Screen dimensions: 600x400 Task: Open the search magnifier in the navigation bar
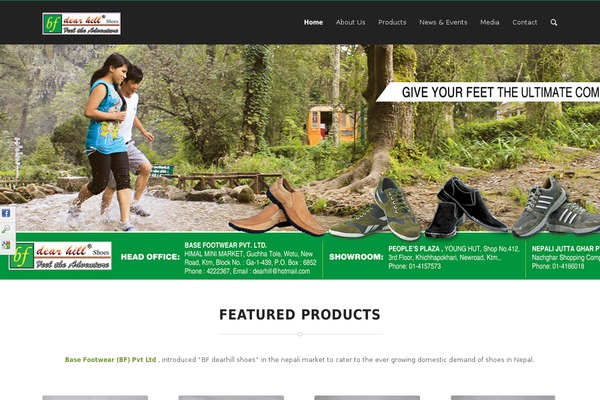click(x=553, y=23)
